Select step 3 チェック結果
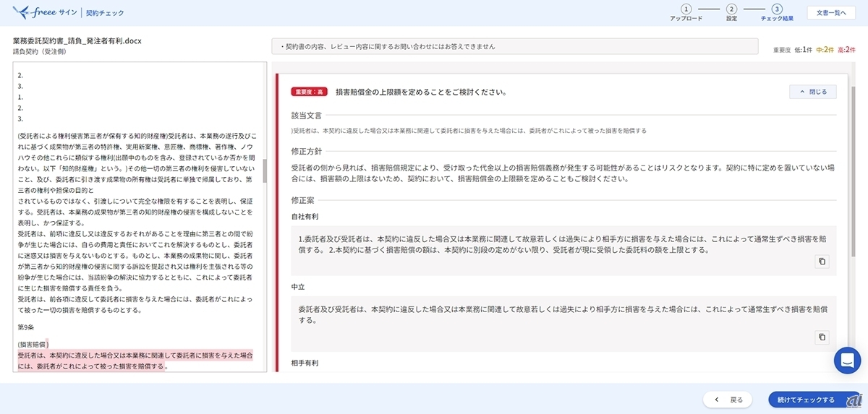This screenshot has width=868, height=414. [x=777, y=9]
